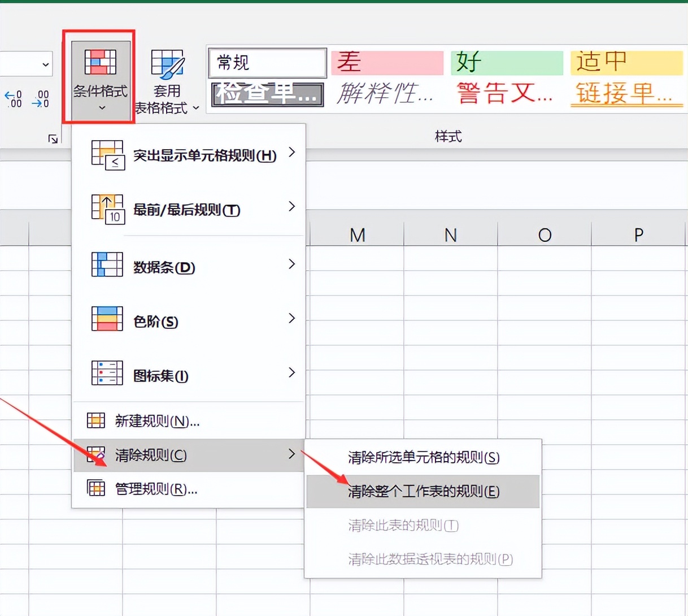Screen dimensions: 688x616
Task: Apply the 链接单元格 linked cell style
Action: tap(627, 94)
